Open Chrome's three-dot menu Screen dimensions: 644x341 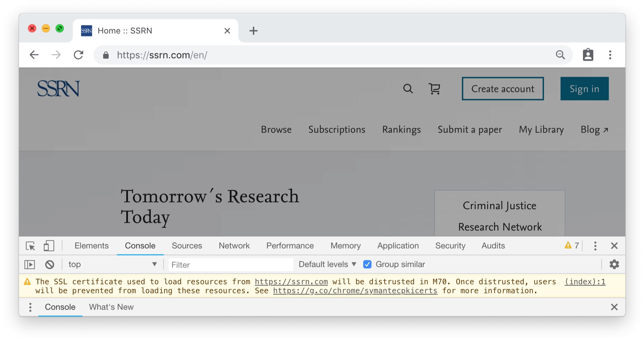[610, 55]
